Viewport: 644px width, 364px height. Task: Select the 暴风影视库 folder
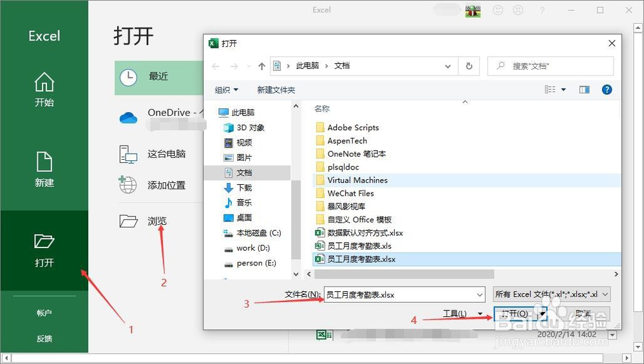341,206
